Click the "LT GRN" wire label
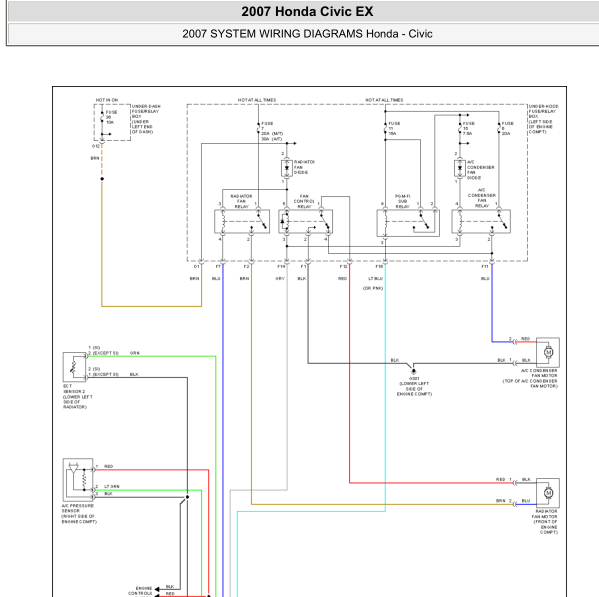Screen dimensions: 599x597 pos(112,486)
